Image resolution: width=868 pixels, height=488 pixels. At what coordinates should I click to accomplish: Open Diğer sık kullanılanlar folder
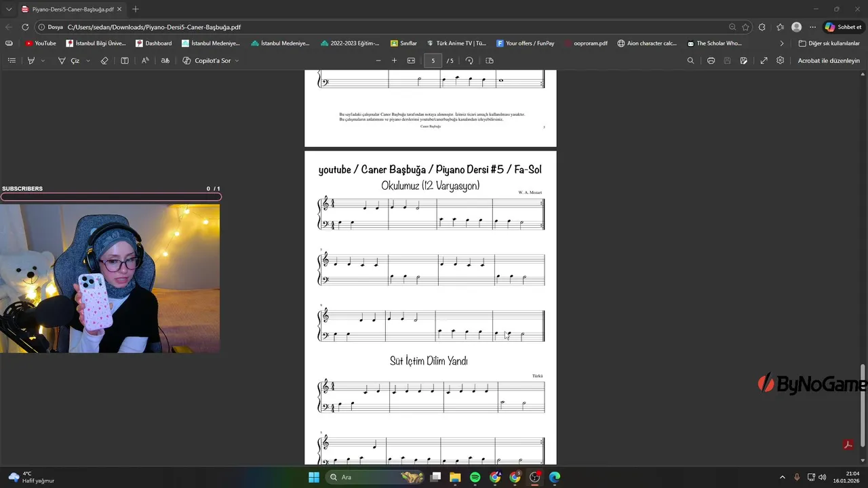[829, 43]
